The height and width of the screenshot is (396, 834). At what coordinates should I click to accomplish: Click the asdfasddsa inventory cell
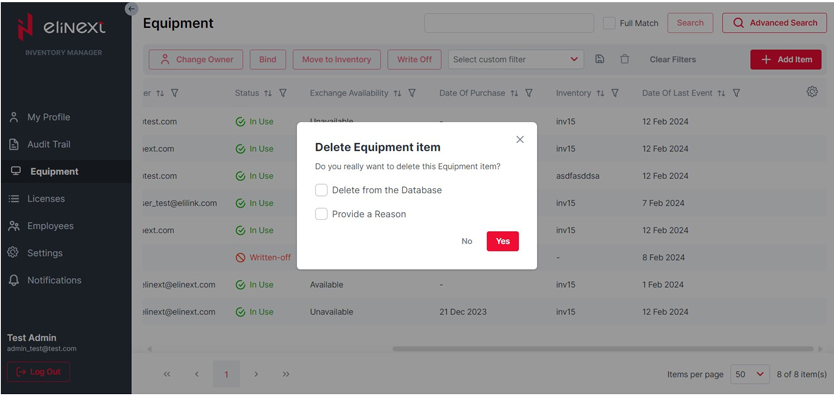click(578, 176)
